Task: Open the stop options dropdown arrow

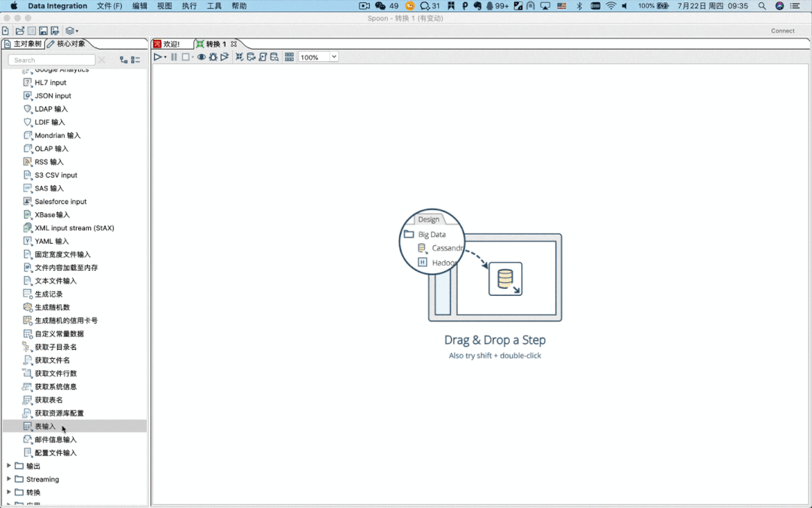Action: click(192, 57)
